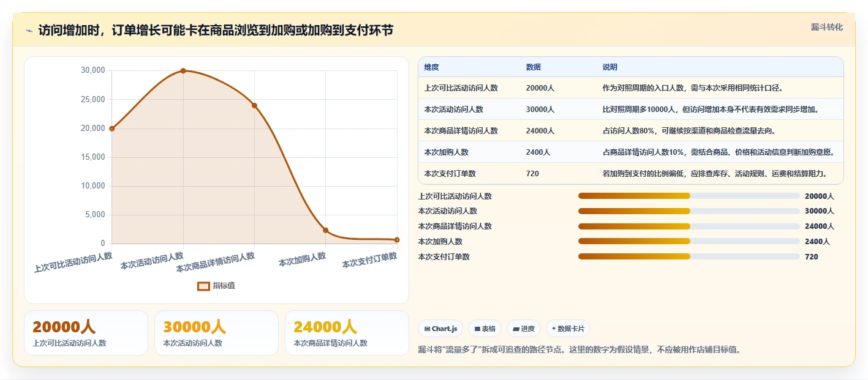The width and height of the screenshot is (868, 380).
Task: Click the footer note about 漏斗
Action: coord(579,350)
